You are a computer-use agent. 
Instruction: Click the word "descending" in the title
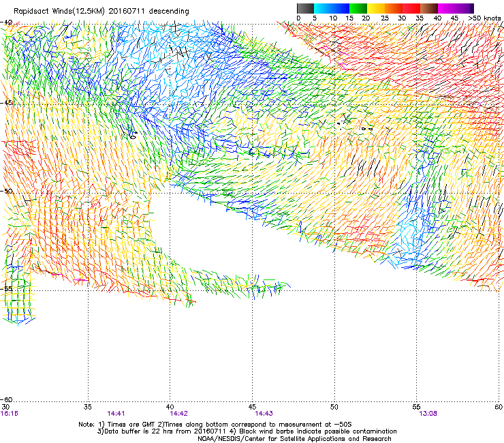click(169, 11)
